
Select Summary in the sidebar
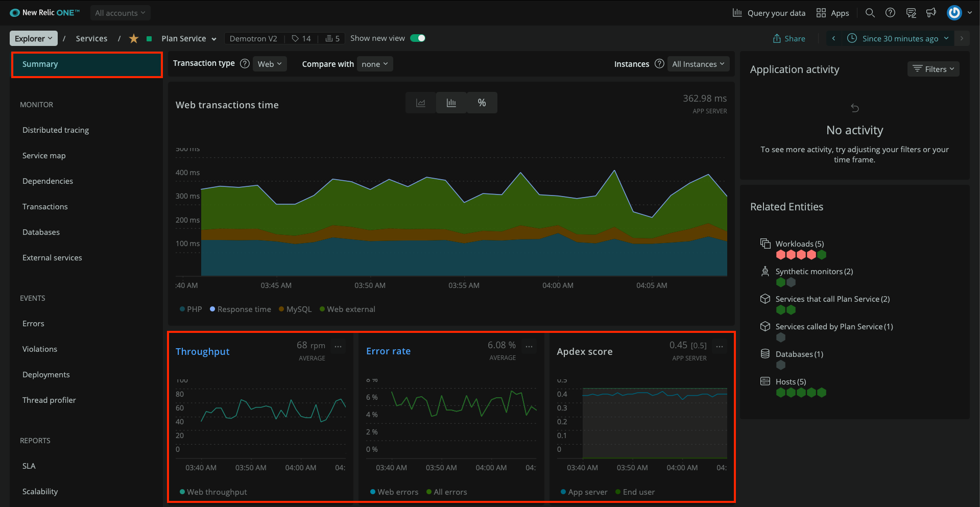(x=87, y=64)
